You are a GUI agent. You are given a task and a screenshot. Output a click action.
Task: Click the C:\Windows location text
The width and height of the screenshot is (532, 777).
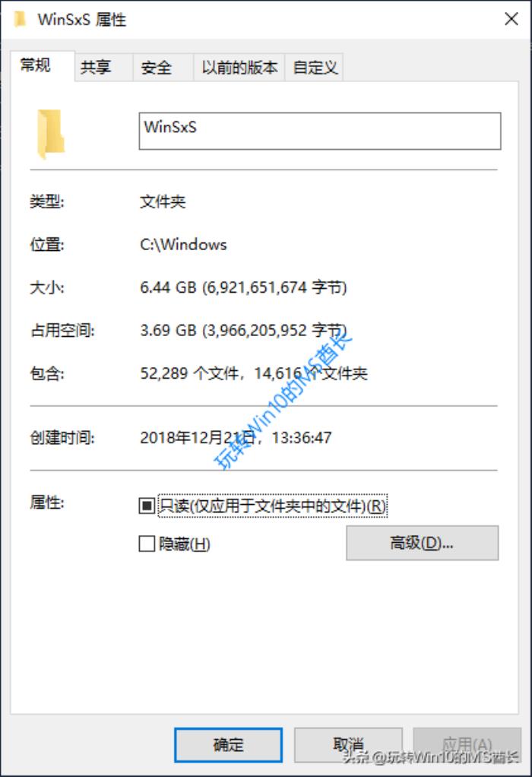(x=183, y=244)
